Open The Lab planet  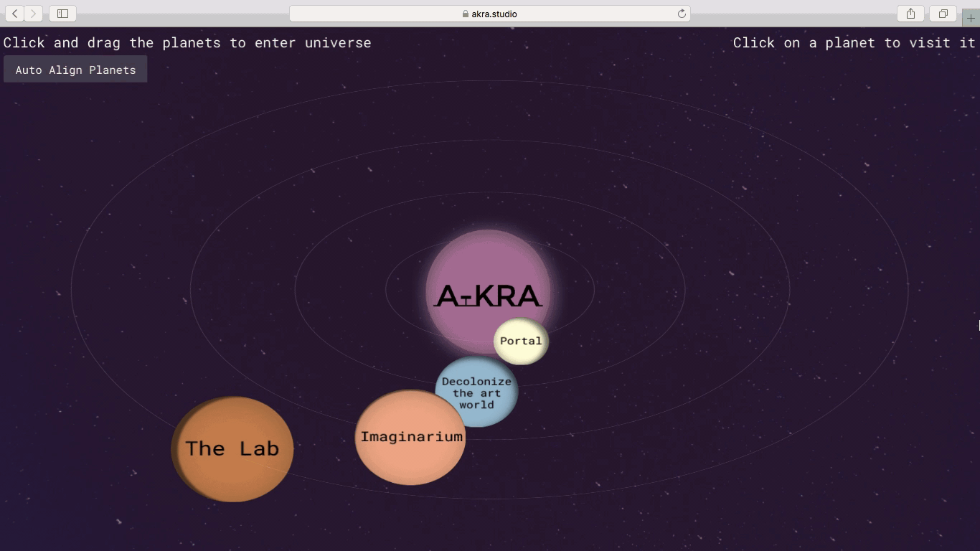pos(232,449)
